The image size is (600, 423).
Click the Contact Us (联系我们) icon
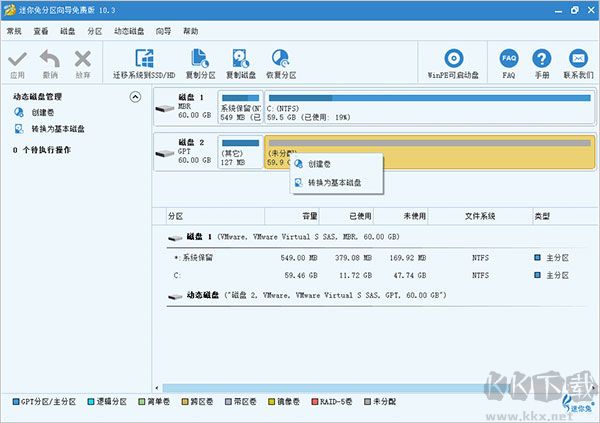tap(578, 58)
